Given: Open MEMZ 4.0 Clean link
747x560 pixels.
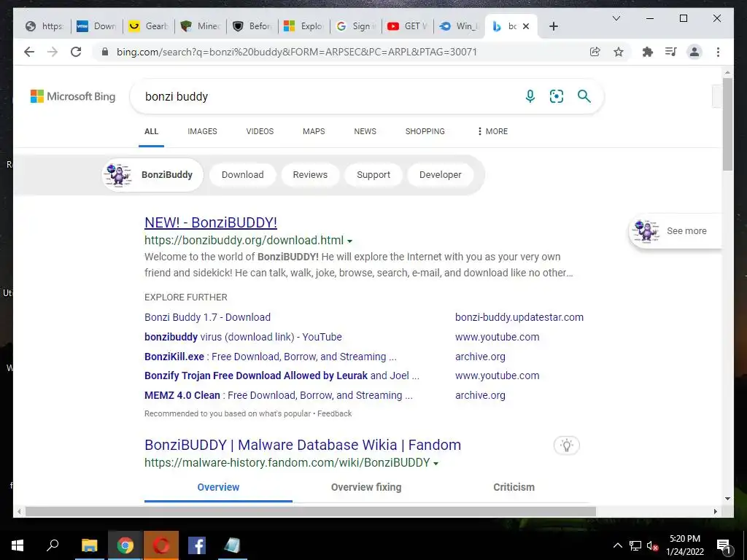Looking at the screenshot, I should click(x=278, y=395).
